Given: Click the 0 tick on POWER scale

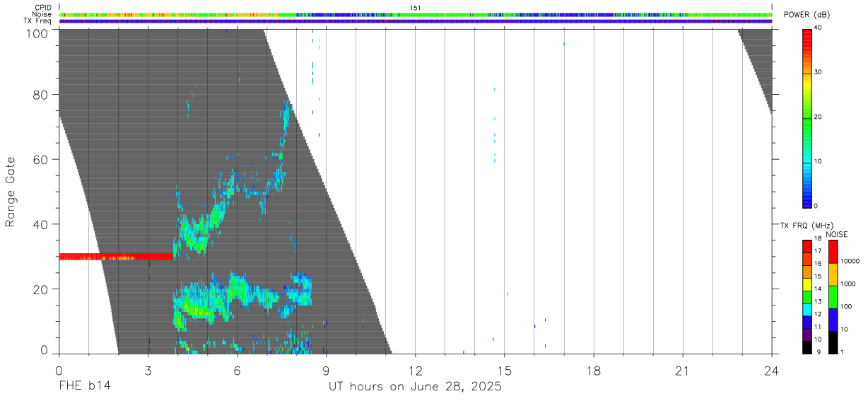Looking at the screenshot, I should [816, 206].
